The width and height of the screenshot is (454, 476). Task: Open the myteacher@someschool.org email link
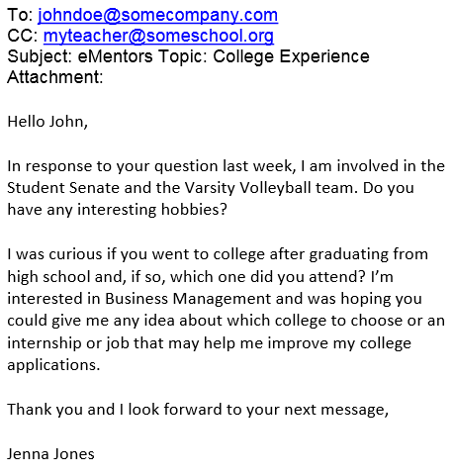[x=158, y=36]
